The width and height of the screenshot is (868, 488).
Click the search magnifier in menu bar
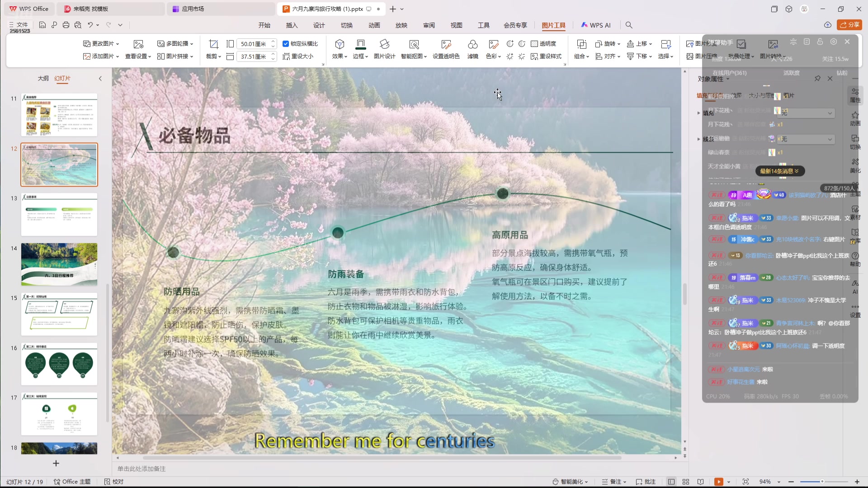pos(629,25)
